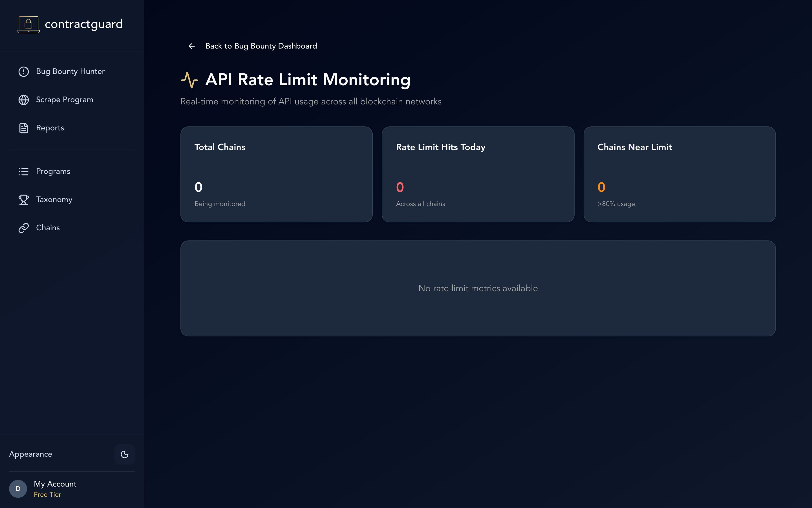This screenshot has height=508, width=812.
Task: Open the Programs sidebar entry
Action: point(72,171)
